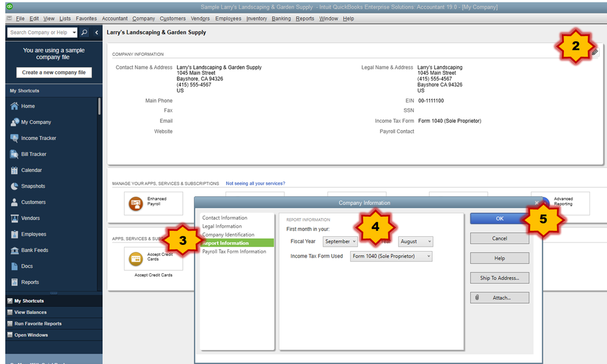Open the Window menu
Viewport: 607px width, 364px height.
[x=328, y=19]
